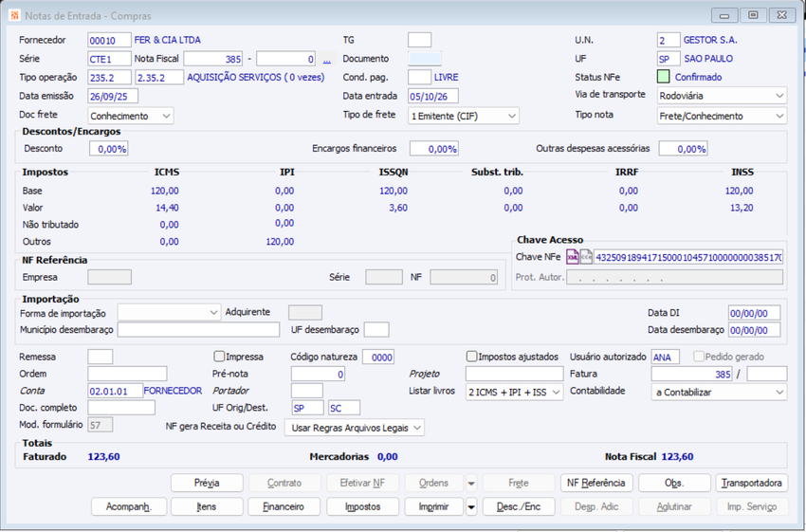Open the Obs. button
The image size is (806, 532).
point(674,484)
